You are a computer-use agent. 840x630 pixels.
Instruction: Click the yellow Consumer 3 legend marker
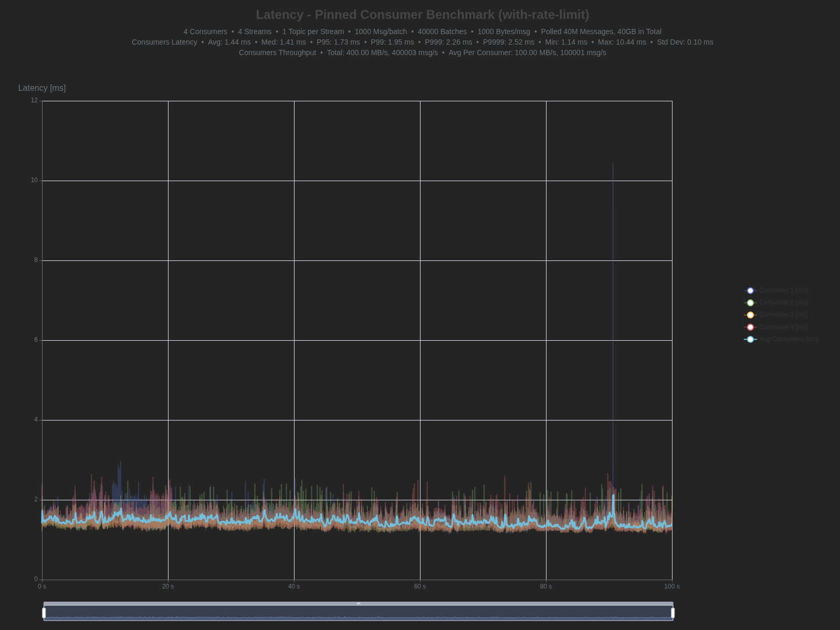750,314
